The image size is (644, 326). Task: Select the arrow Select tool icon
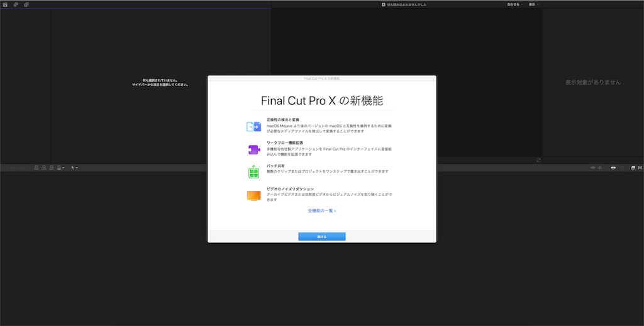click(73, 168)
